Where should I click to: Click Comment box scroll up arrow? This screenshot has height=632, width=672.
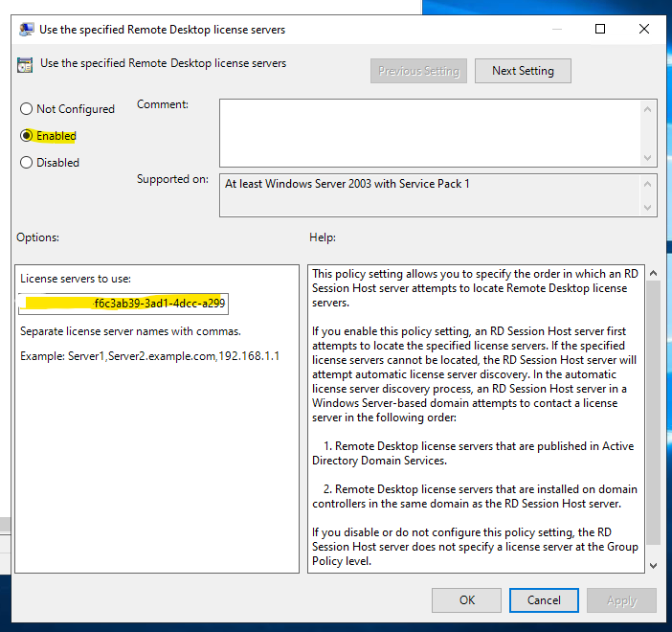pos(647,109)
